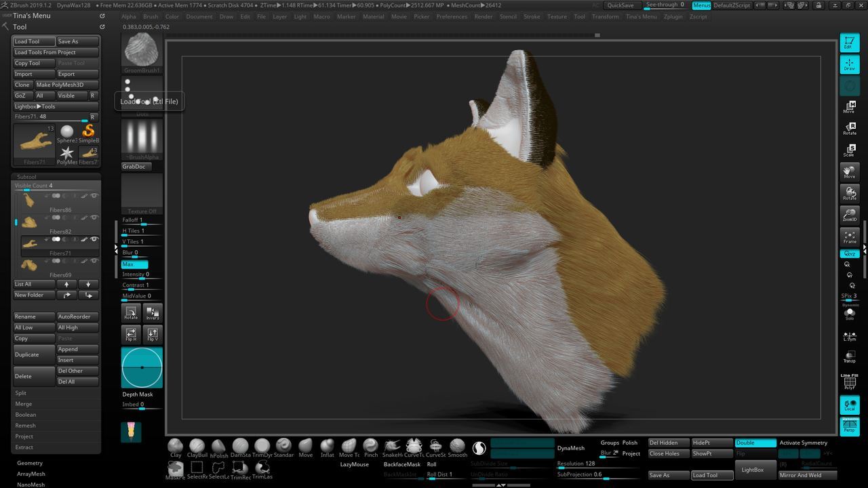This screenshot has height=488, width=868.
Task: Select the Smooth brush
Action: (x=458, y=448)
